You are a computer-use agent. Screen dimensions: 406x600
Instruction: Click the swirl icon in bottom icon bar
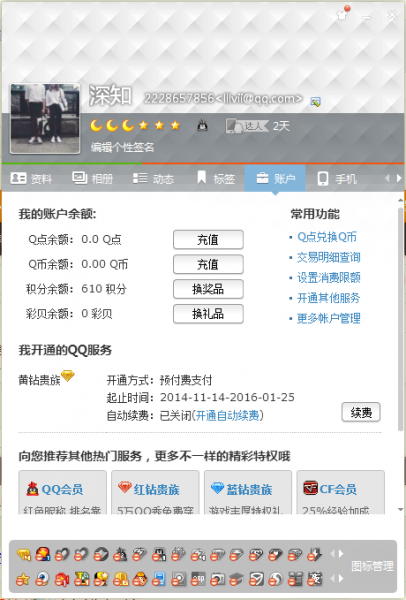(x=276, y=579)
